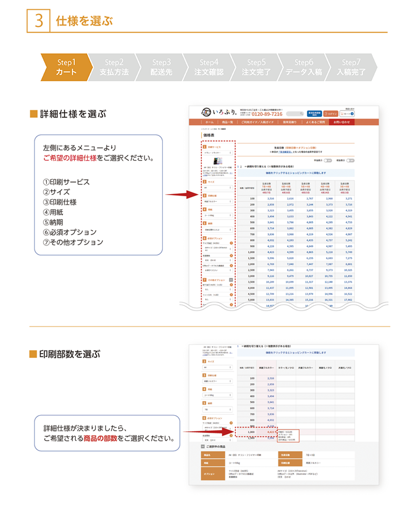Click the shopping cart icon in header

click(342, 114)
